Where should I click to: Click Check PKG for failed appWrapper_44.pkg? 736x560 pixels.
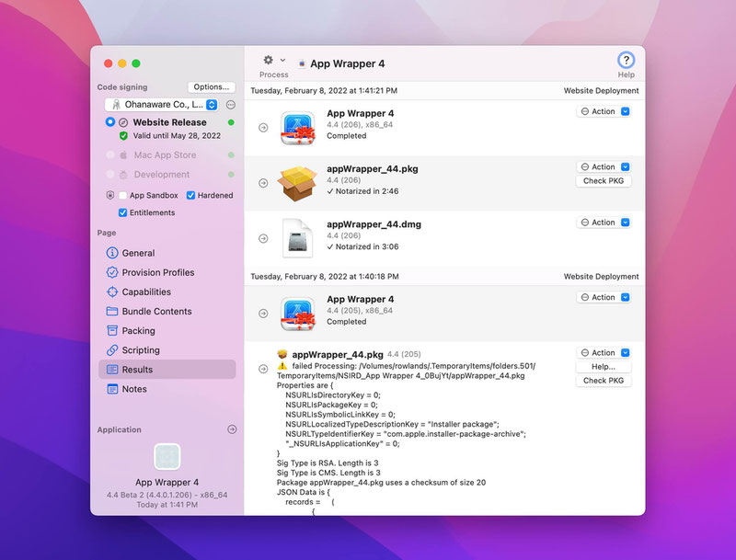pos(604,381)
